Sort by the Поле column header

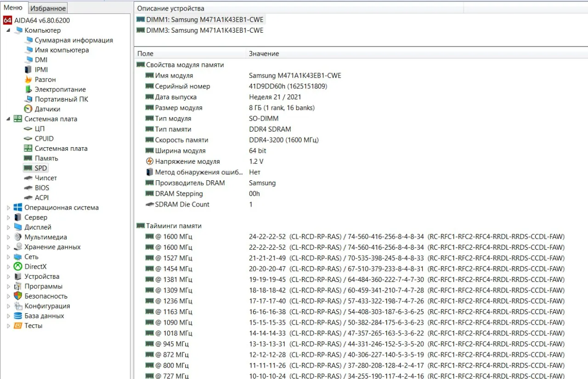[x=190, y=53]
